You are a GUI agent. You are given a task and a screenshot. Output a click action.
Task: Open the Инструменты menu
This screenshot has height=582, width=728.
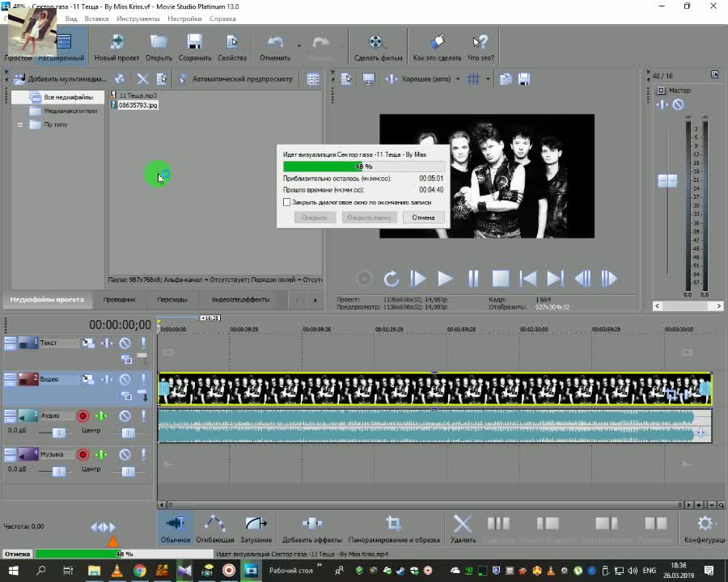(x=138, y=18)
